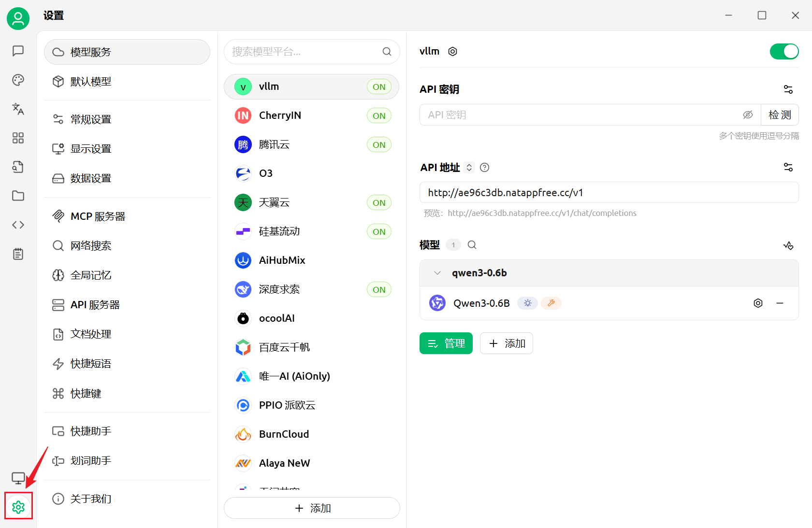Open the API address type selector
This screenshot has height=528, width=812.
click(469, 168)
